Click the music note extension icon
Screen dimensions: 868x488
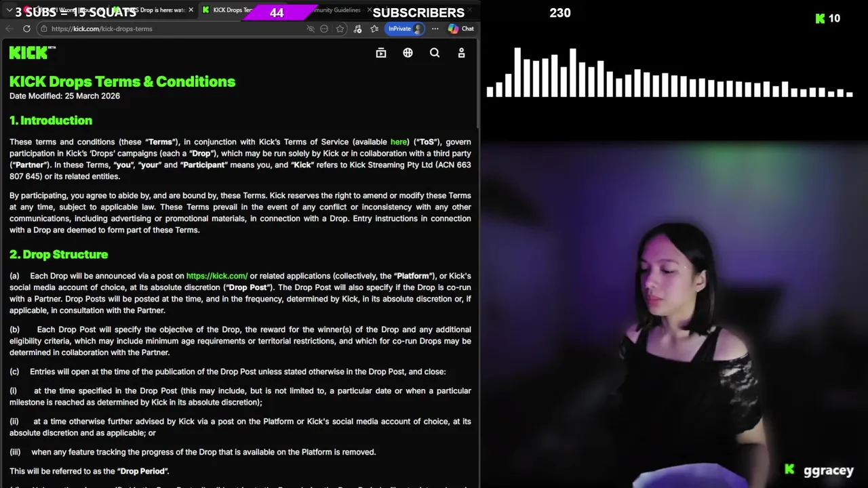357,28
